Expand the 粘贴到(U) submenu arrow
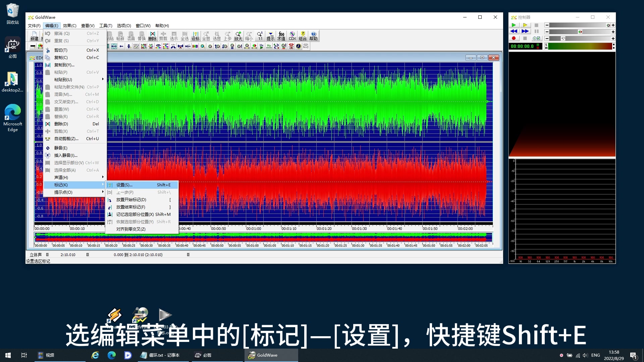Image resolution: width=644 pixels, height=362 pixels. pyautogui.click(x=103, y=79)
